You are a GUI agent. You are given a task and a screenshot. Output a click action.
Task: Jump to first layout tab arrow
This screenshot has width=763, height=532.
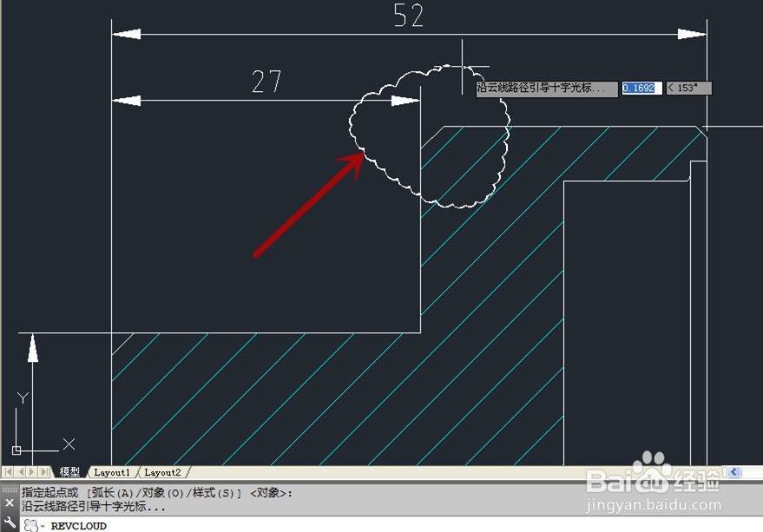[9, 471]
